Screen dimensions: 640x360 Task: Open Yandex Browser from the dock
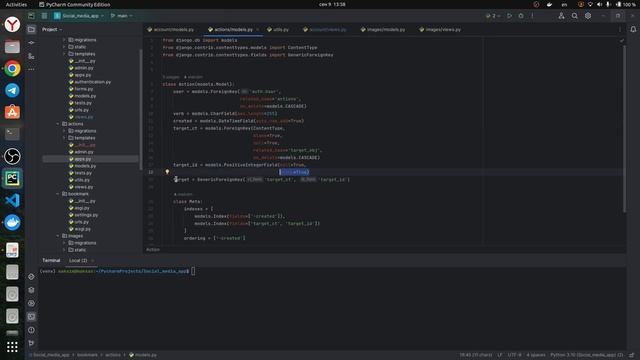(12, 24)
